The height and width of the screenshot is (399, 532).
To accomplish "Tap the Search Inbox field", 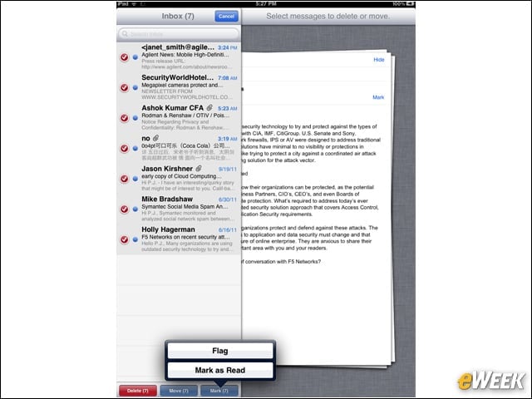I will pos(179,34).
